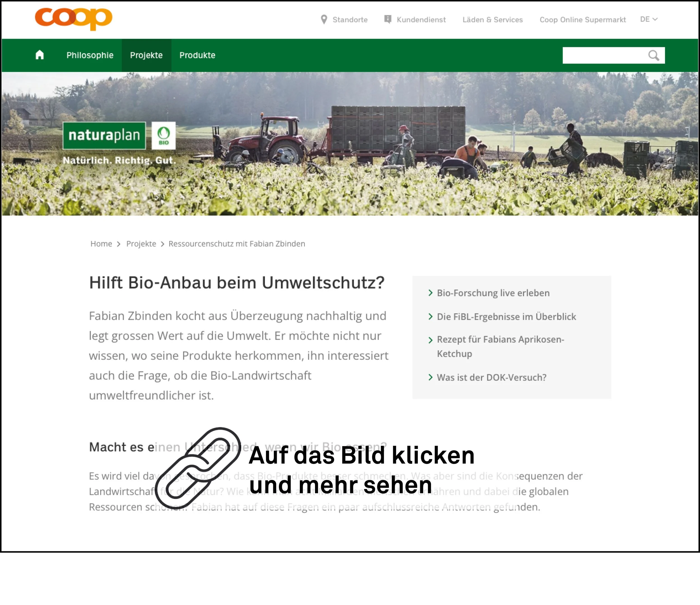This screenshot has width=700, height=605.
Task: Click the Kundendienst speech bubble icon
Action: click(388, 19)
